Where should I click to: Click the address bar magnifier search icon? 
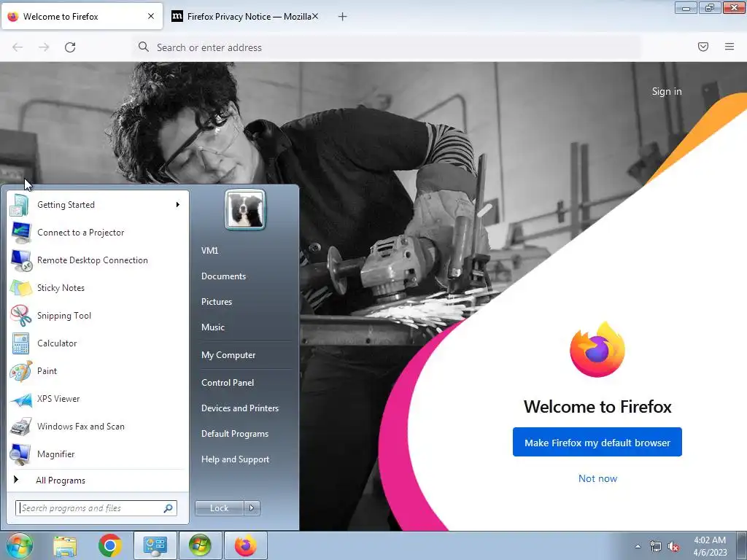144,47
